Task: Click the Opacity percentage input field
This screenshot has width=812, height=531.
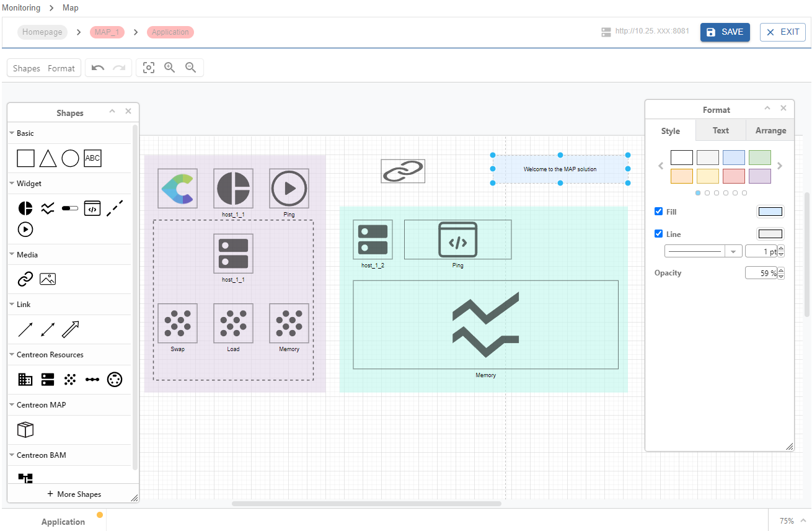Action: click(x=761, y=273)
